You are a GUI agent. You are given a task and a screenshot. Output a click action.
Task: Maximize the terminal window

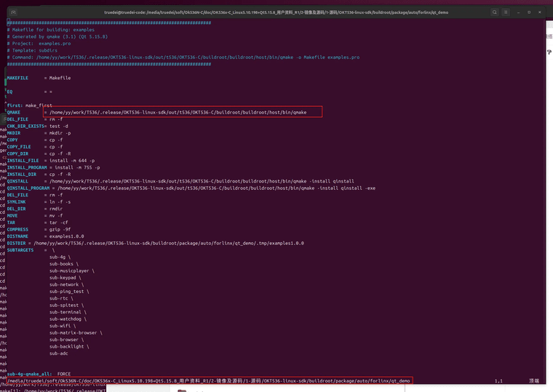529,12
